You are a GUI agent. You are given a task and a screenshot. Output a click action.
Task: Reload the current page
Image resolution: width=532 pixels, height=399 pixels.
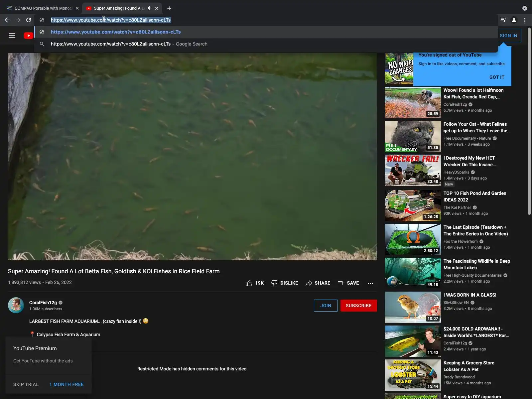pos(29,20)
